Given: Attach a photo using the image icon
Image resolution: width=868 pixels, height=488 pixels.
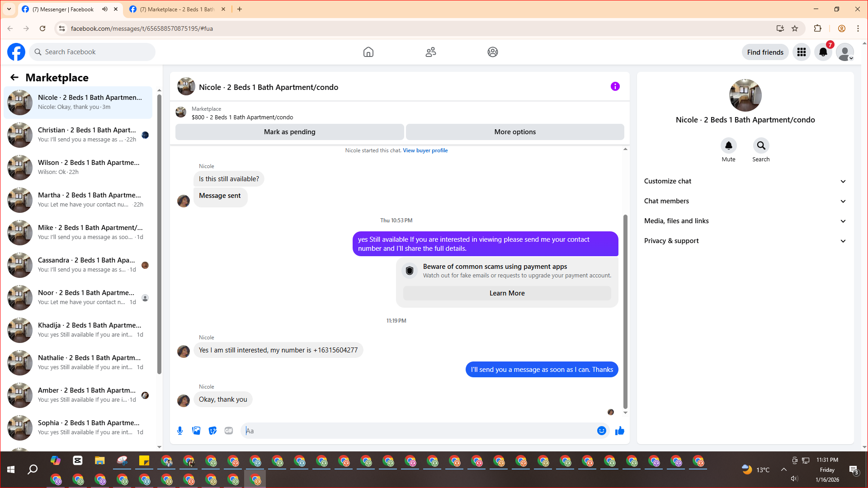Looking at the screenshot, I should click(196, 431).
